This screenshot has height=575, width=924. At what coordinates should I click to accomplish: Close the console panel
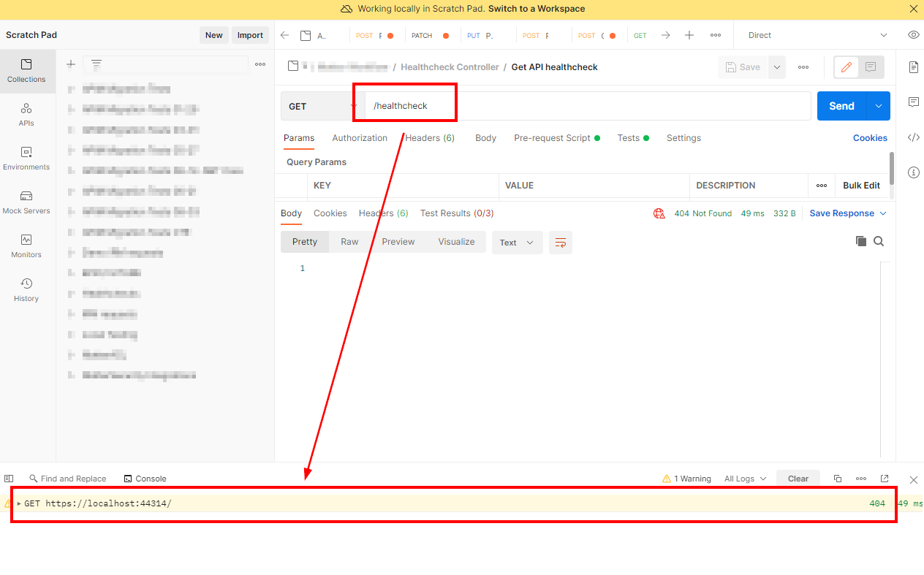coord(913,479)
